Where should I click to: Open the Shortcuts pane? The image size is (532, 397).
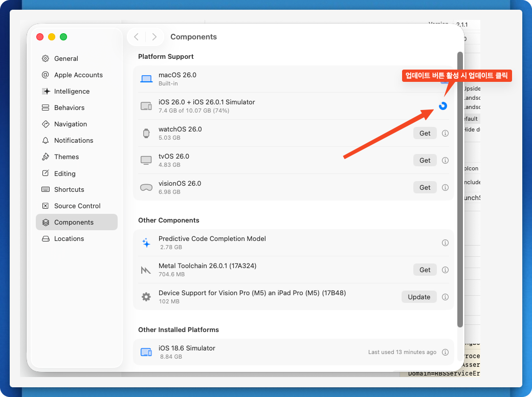point(77,189)
